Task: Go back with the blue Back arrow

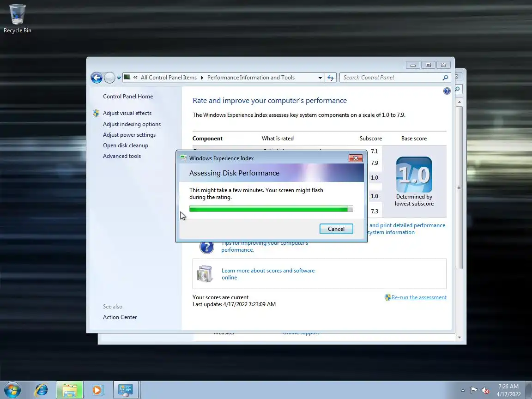Action: pos(97,78)
